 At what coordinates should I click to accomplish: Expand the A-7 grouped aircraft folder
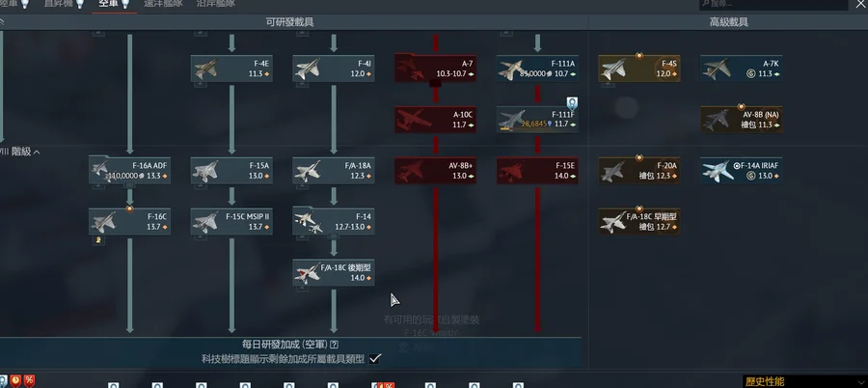coord(436,69)
